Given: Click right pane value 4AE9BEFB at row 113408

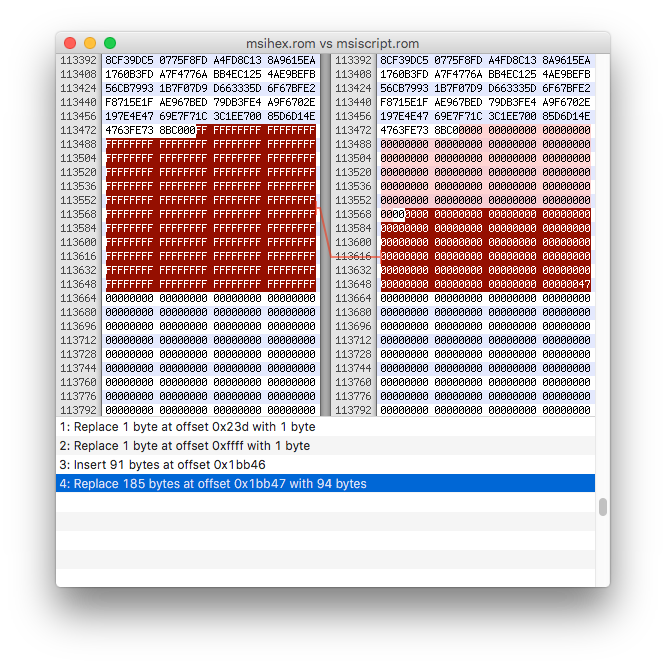Looking at the screenshot, I should pos(566,74).
